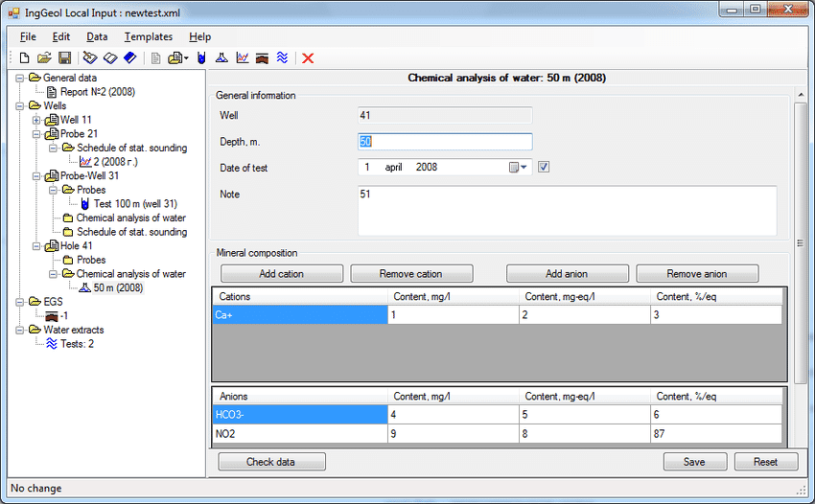Open the Templates menu

pos(148,36)
